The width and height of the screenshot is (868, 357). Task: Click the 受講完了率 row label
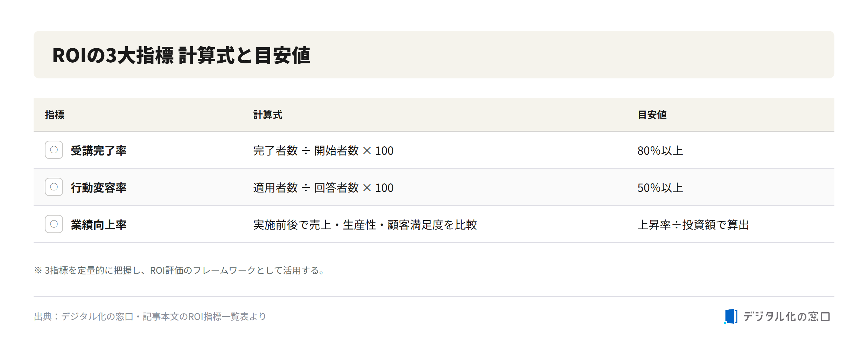point(99,150)
